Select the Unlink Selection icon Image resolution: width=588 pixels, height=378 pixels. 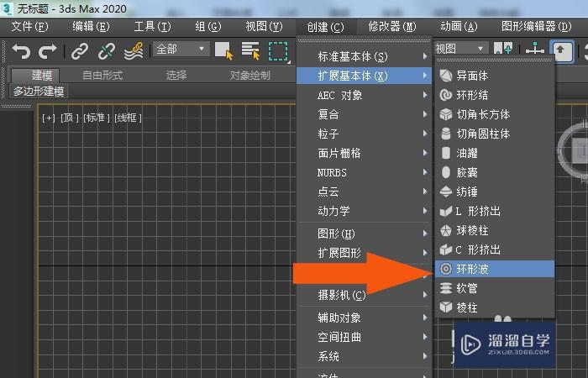click(107, 51)
